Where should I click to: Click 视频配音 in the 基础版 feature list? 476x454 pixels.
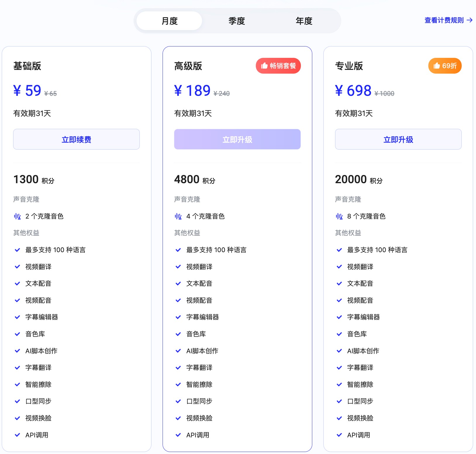[x=38, y=300]
